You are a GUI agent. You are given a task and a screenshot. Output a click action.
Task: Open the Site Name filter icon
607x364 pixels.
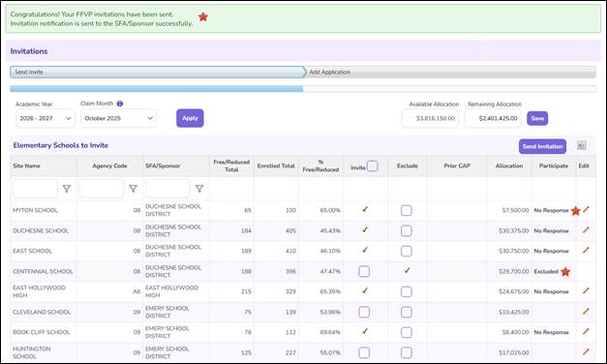coord(67,189)
